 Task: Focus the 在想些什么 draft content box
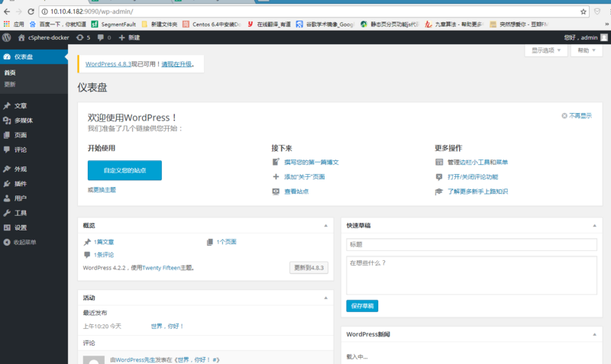[x=471, y=275]
